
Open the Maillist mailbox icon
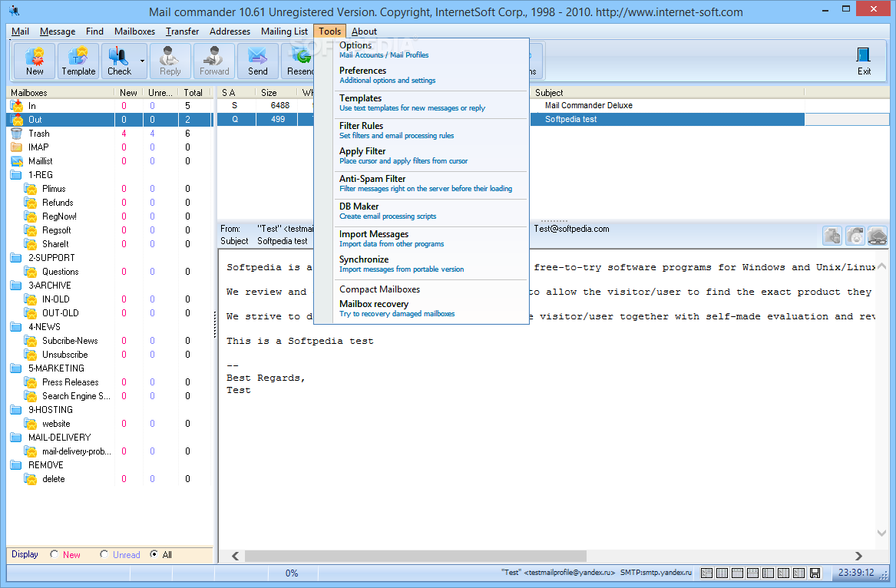17,161
